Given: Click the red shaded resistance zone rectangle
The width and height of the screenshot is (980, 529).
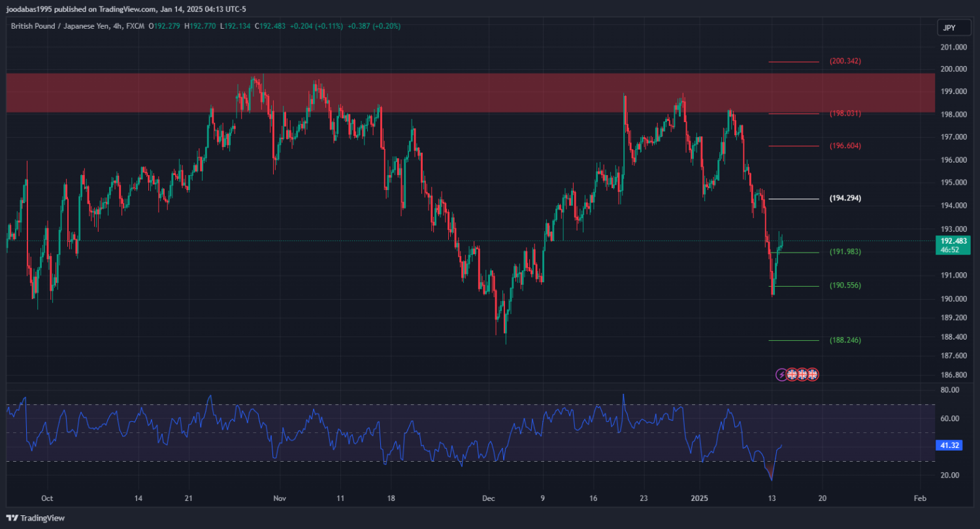Looking at the screenshot, I should 470,93.
